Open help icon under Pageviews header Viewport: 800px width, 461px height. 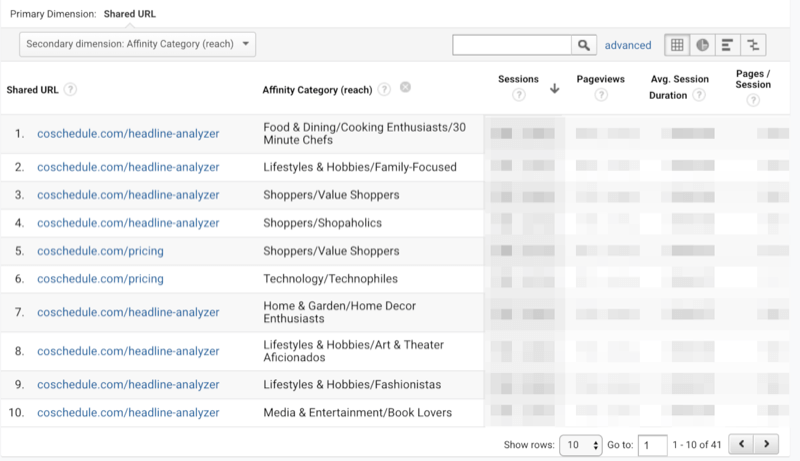coord(601,95)
